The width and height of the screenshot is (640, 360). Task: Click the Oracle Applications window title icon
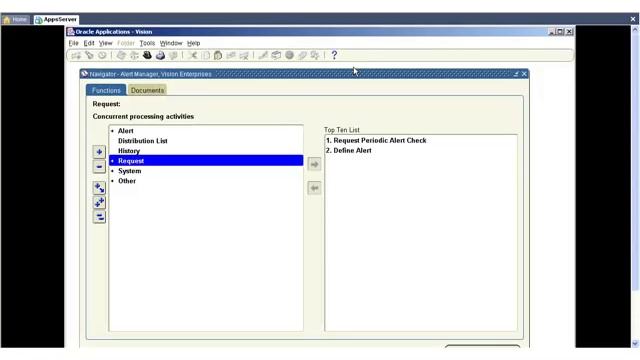tap(71, 31)
